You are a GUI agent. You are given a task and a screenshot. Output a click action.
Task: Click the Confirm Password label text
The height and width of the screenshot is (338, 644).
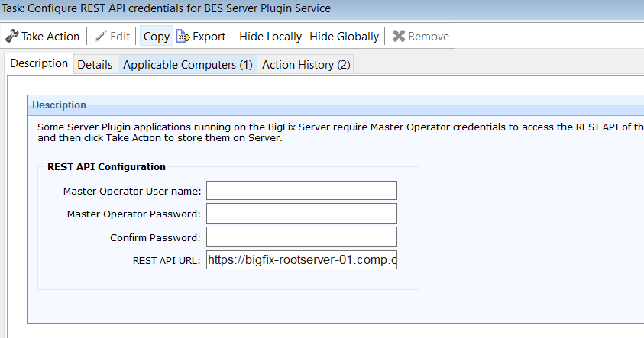click(155, 237)
